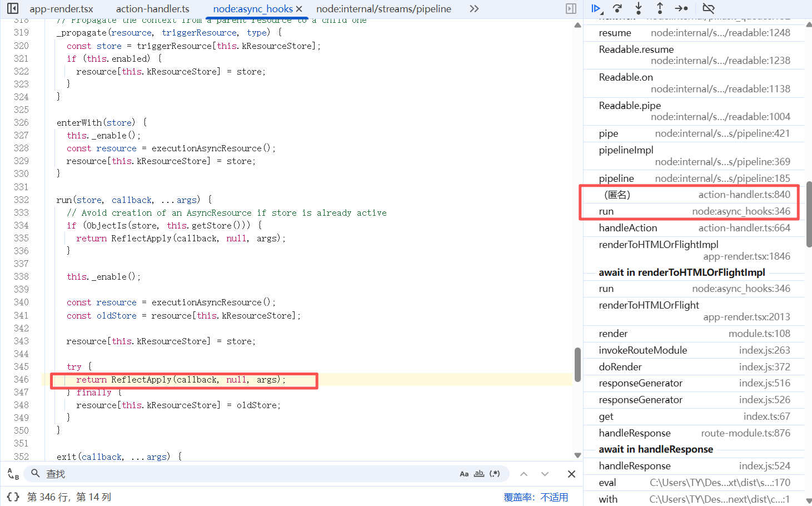Click the Step out arrow
Viewport: 812px width, 506px height.
[x=660, y=8]
